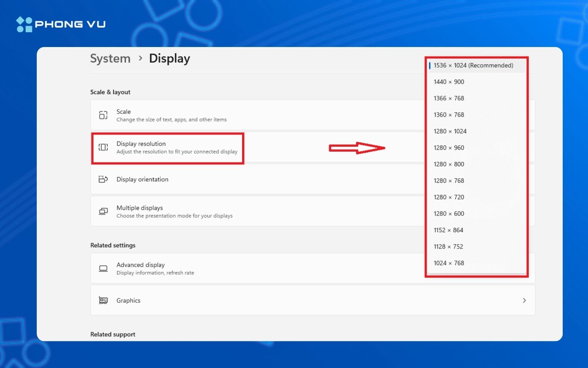Select the 1440 × 900 resolution option
Image resolution: width=588 pixels, height=368 pixels.
pos(449,81)
